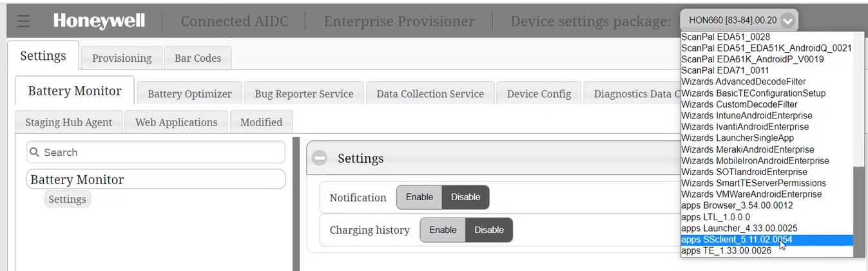Enable Charging history

(443, 230)
